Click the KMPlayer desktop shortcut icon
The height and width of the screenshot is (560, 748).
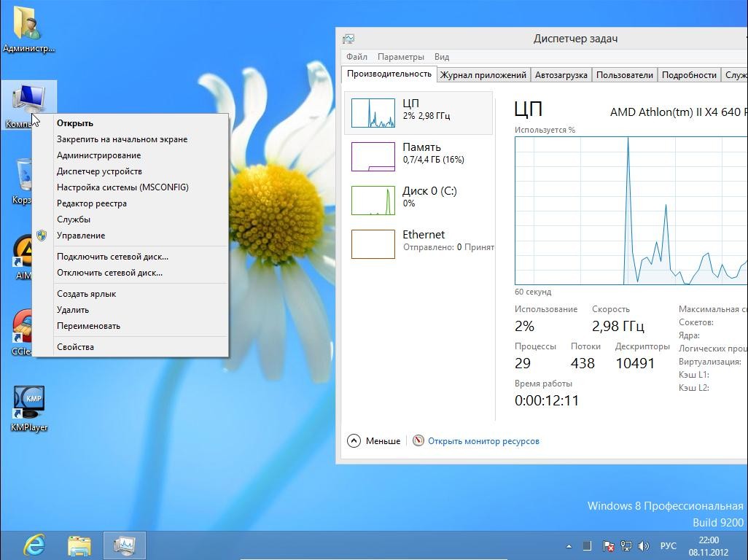[29, 402]
